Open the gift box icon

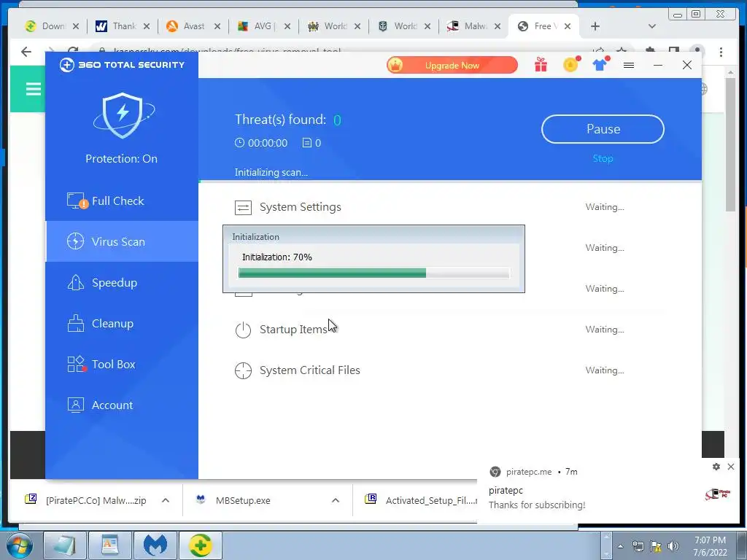(541, 64)
